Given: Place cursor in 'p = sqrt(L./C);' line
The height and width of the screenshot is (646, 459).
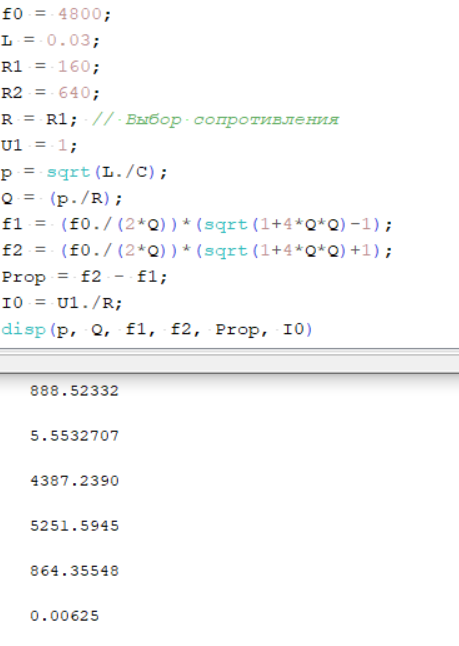Looking at the screenshot, I should tap(84, 173).
